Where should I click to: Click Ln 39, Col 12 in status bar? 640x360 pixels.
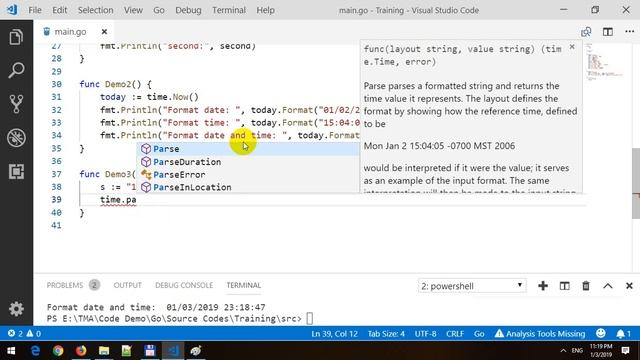point(334,333)
